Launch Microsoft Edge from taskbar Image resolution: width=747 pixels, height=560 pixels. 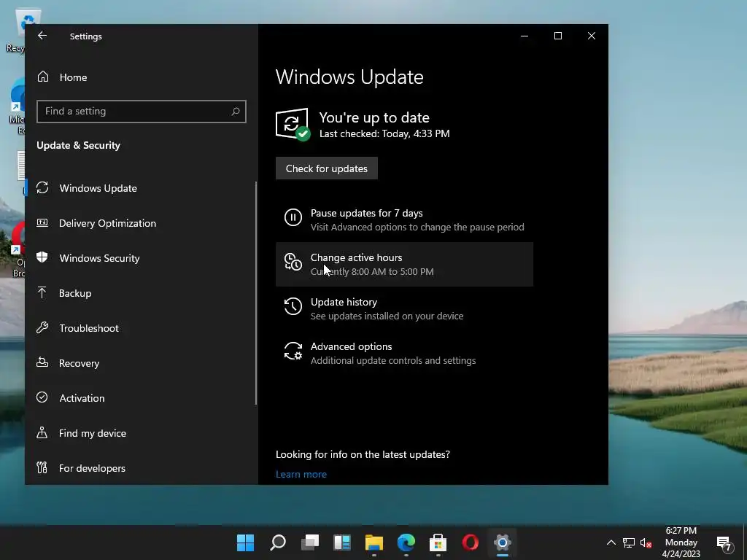coord(406,542)
